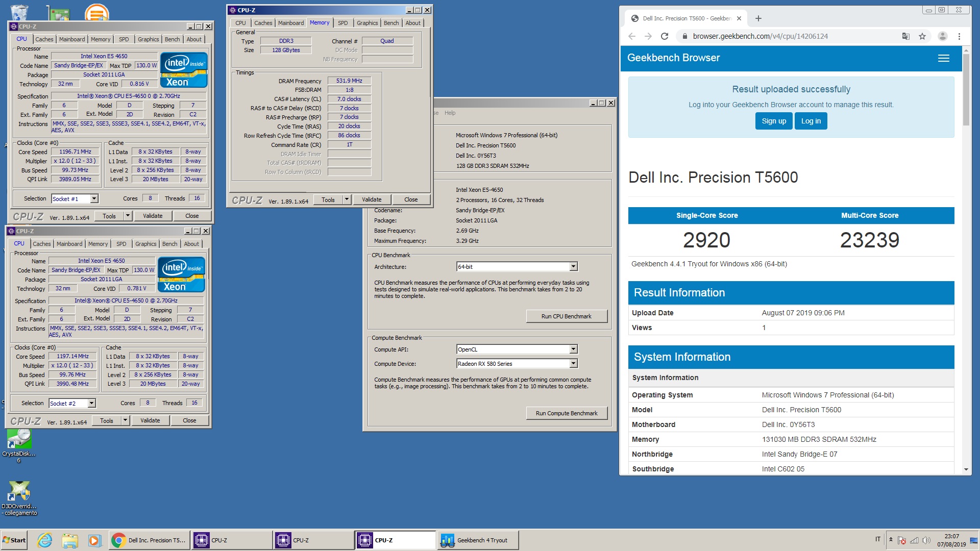Switch to Geekbench 4 Tryout taskbar button

tap(478, 540)
